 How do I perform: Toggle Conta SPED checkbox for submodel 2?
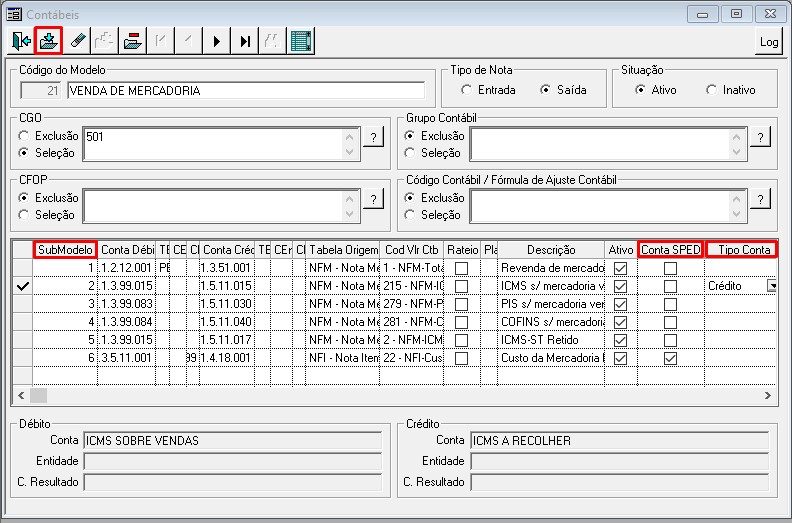(670, 286)
